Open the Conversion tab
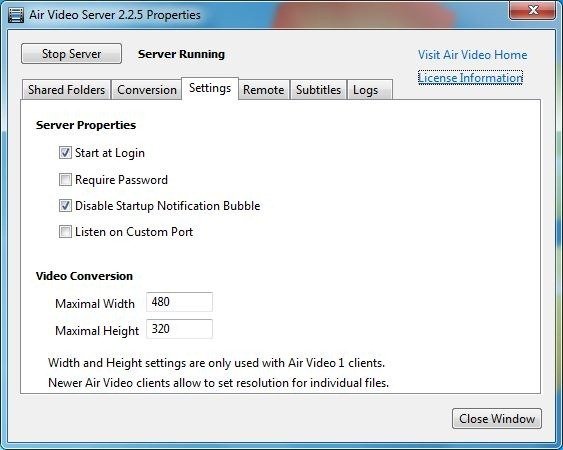563x450 pixels. click(x=146, y=90)
